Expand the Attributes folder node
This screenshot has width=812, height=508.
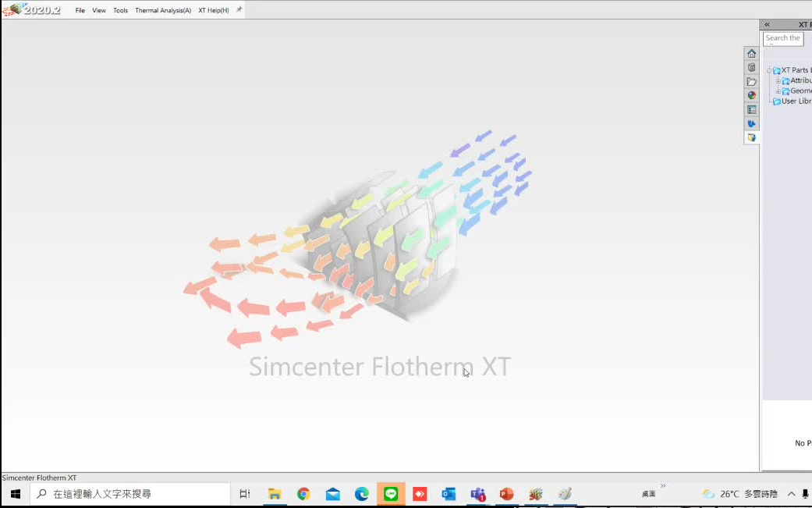coord(778,81)
